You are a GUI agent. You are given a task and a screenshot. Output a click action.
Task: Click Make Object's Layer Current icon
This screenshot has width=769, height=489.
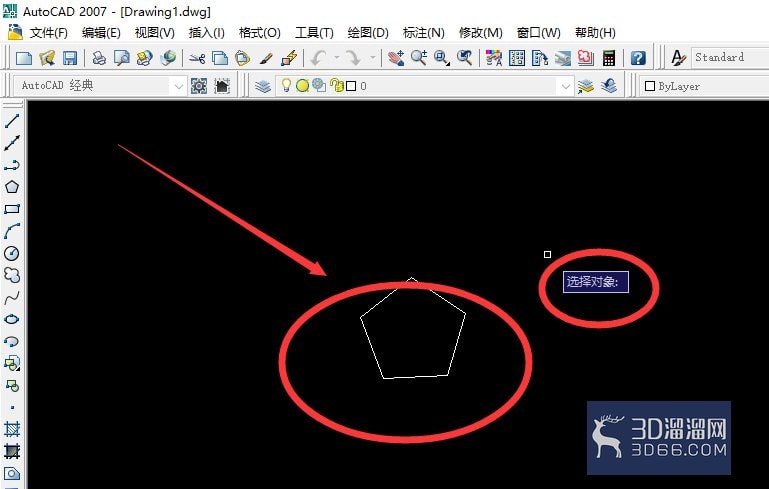(x=586, y=86)
